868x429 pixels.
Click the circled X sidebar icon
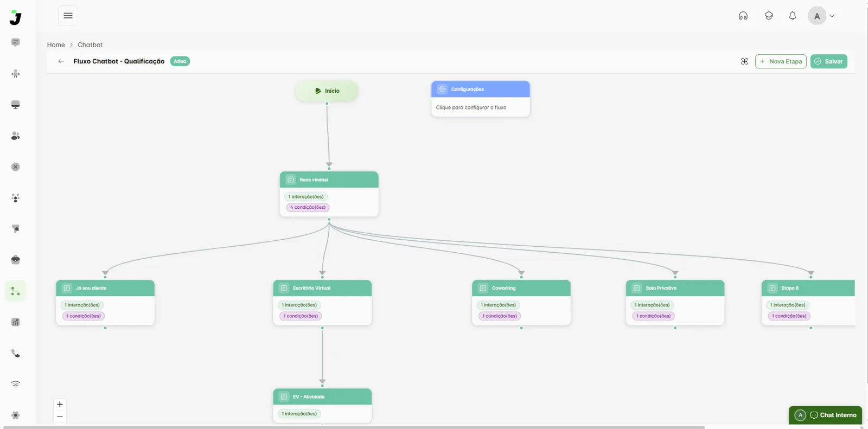(x=16, y=167)
